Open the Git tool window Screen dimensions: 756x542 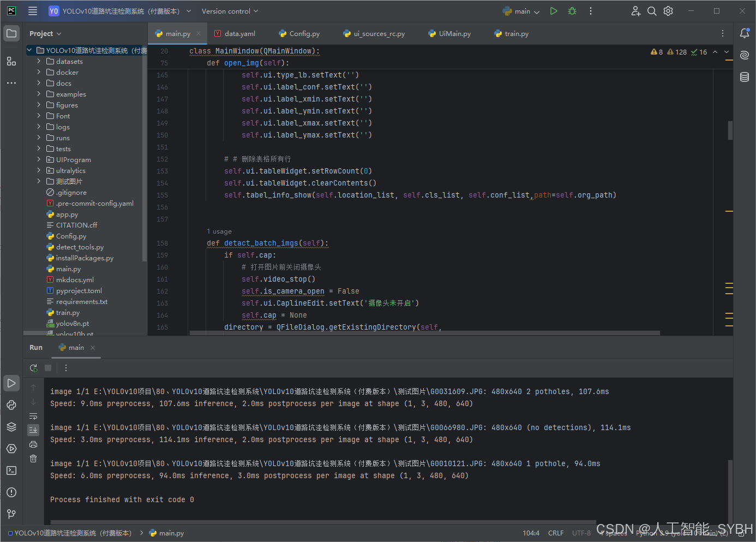pyautogui.click(x=11, y=514)
